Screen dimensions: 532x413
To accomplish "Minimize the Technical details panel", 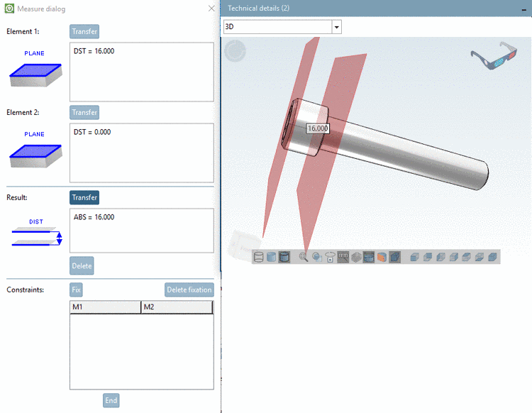I will (x=524, y=10).
